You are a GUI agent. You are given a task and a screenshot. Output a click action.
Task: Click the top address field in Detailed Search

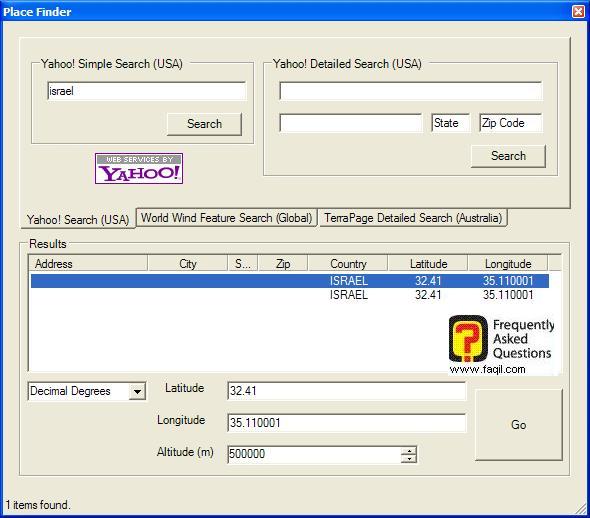411,91
